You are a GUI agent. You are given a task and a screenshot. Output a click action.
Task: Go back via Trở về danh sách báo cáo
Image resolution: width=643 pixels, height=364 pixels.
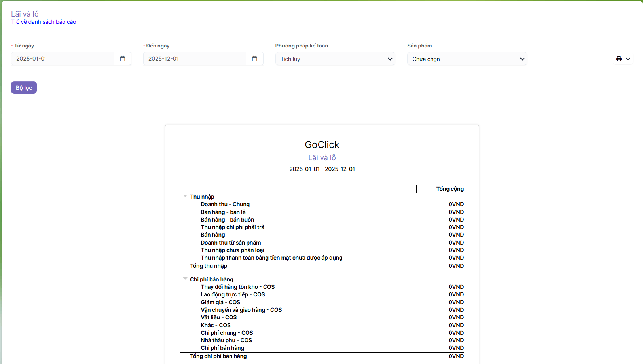[44, 22]
